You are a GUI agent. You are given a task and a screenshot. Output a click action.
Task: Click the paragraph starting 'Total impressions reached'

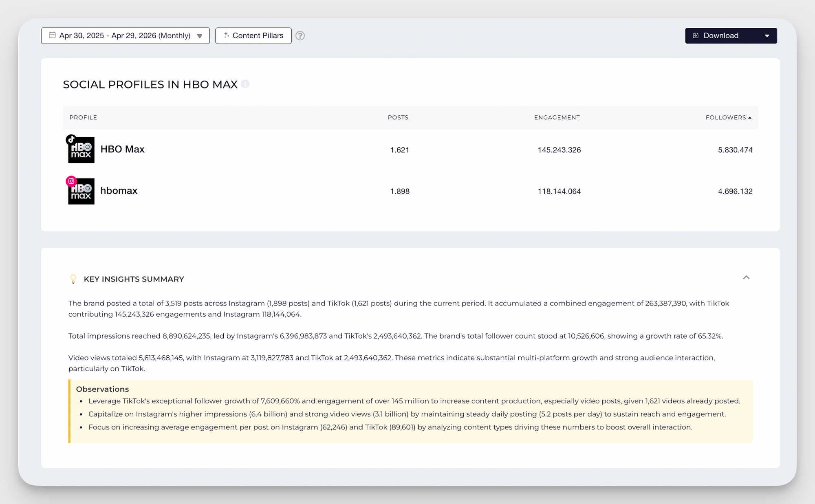(x=396, y=336)
